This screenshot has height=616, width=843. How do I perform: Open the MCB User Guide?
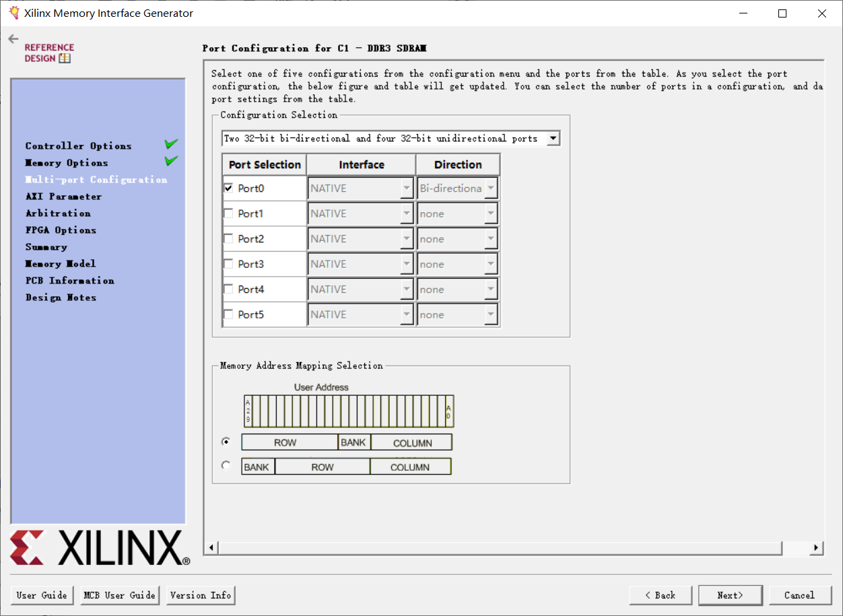[x=119, y=595]
